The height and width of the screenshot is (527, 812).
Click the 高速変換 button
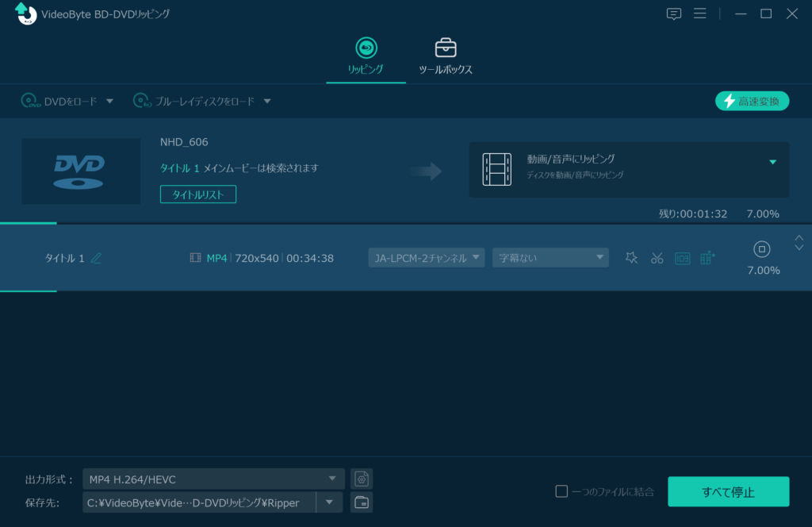[752, 101]
